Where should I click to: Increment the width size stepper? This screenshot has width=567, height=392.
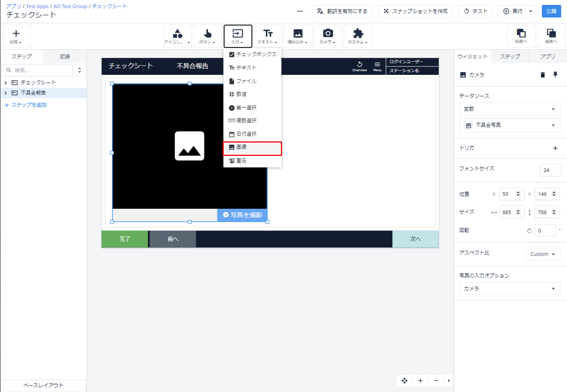coord(518,210)
